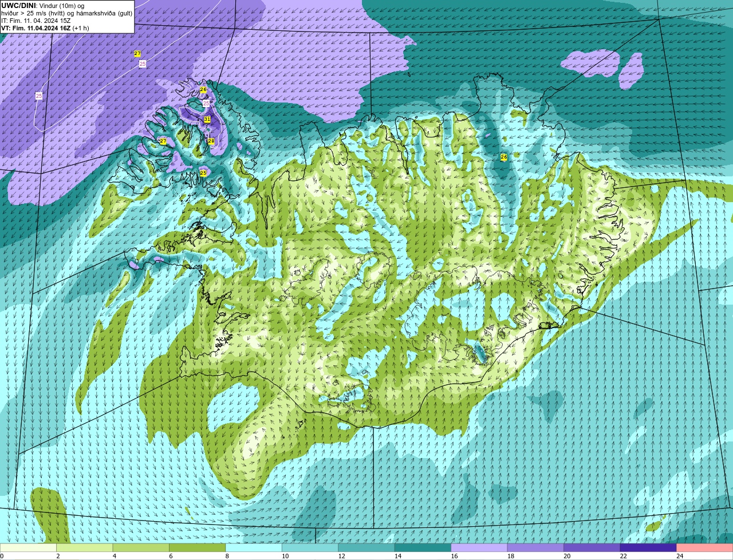The image size is (733, 560).
Task: Click the light green 2–4 m/s legend swatch
Action: point(85,548)
